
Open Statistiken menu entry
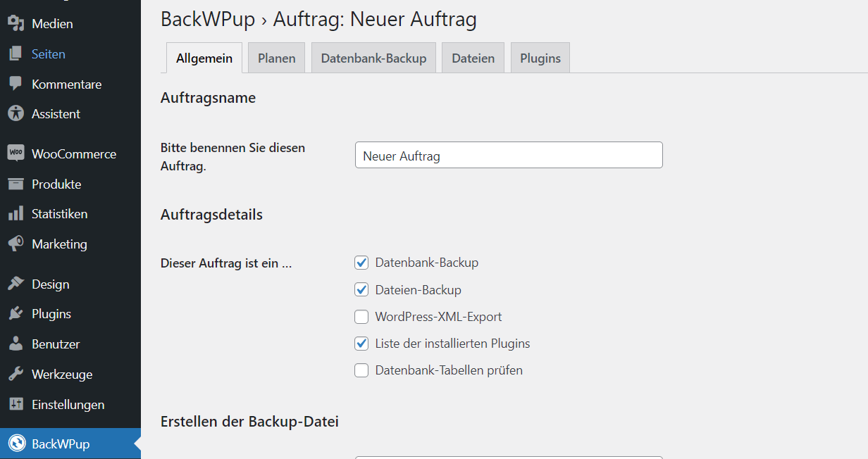[x=70, y=213]
